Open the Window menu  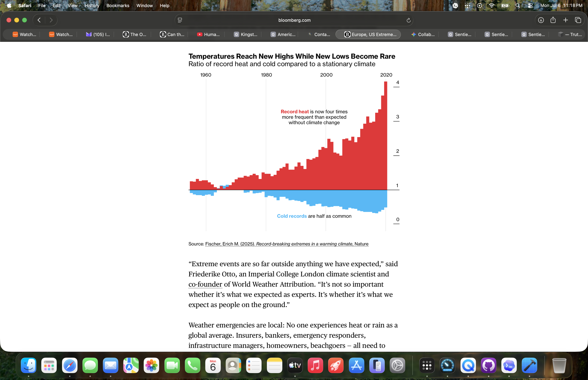(x=144, y=5)
